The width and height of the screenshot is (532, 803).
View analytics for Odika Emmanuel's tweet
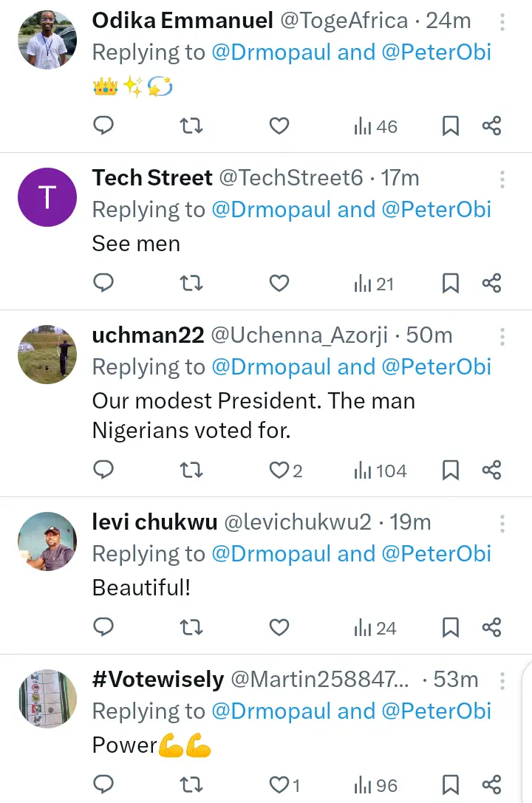[375, 126]
